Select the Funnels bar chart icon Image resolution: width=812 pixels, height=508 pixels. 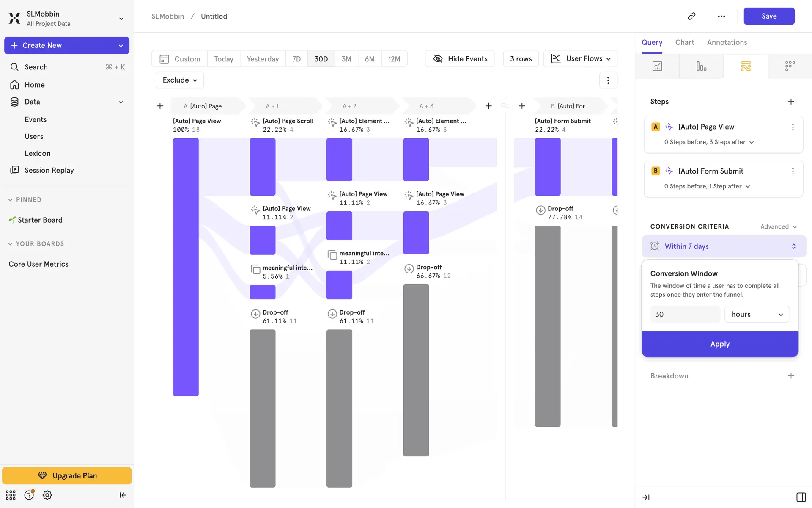pos(701,66)
